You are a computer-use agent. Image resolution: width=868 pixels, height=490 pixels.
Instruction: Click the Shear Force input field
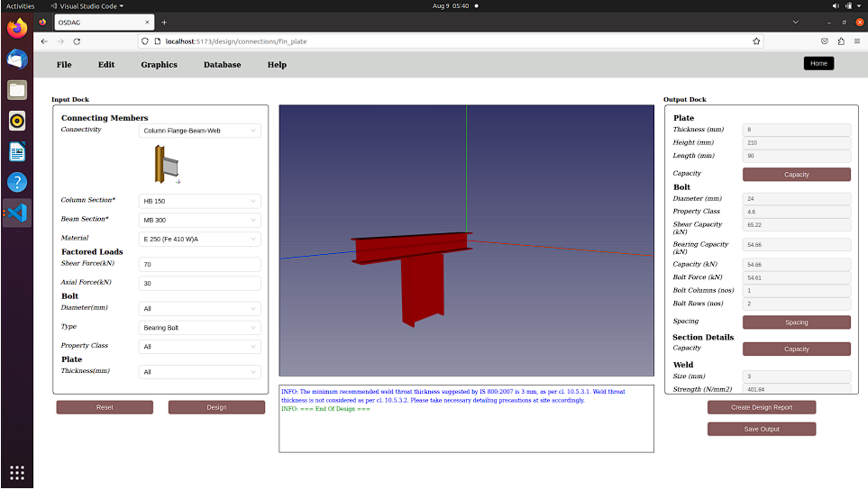[x=199, y=264]
